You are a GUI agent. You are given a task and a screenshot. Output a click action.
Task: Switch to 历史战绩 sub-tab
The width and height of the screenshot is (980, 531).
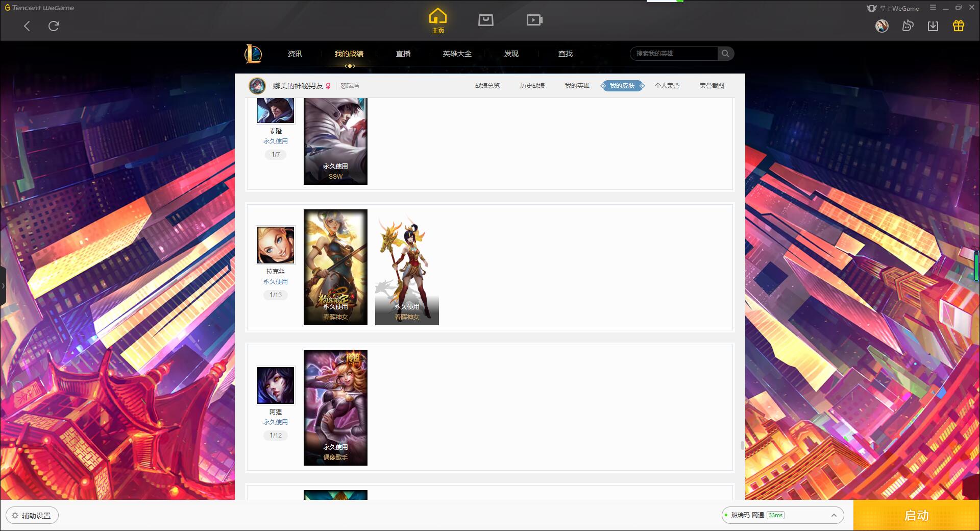(x=532, y=86)
